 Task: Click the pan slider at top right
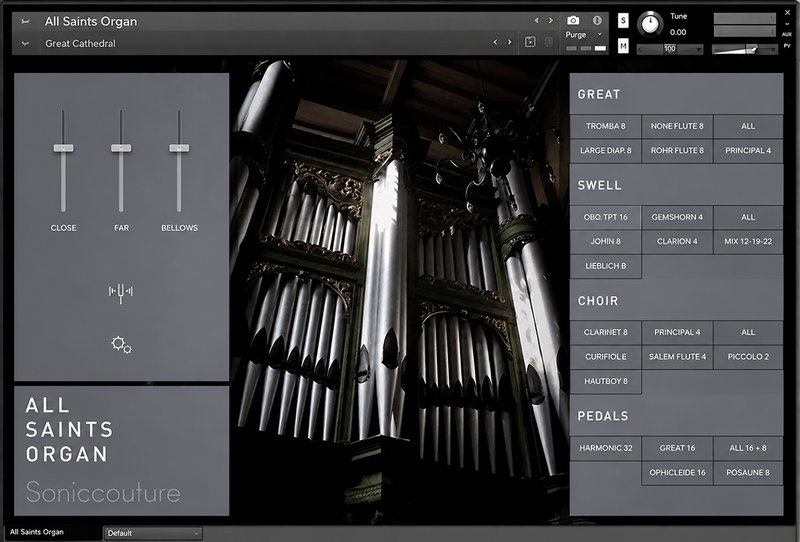click(x=744, y=49)
